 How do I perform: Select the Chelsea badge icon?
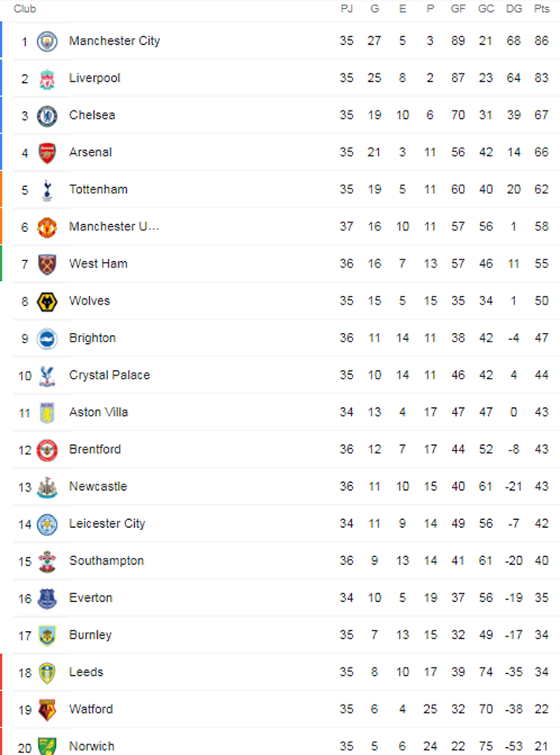tap(47, 115)
